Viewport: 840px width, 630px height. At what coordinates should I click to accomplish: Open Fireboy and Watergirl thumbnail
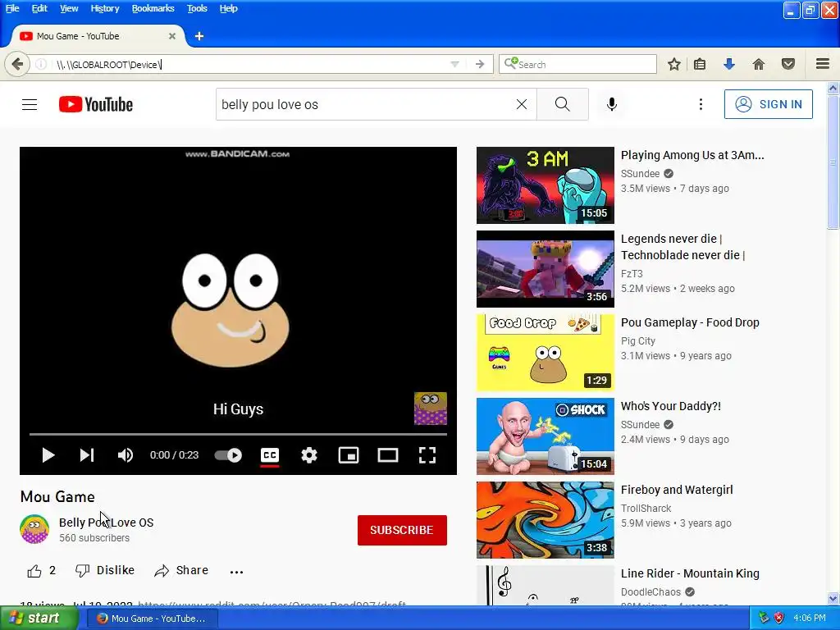[546, 519]
